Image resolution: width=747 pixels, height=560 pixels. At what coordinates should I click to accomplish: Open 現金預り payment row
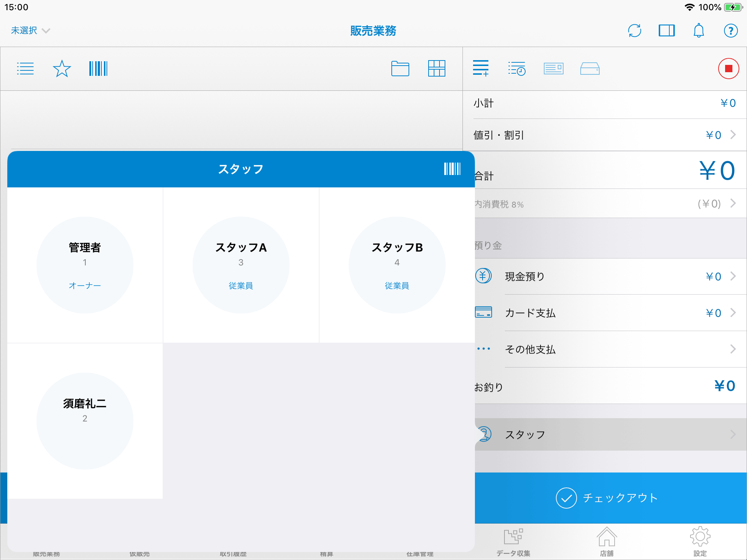click(610, 276)
